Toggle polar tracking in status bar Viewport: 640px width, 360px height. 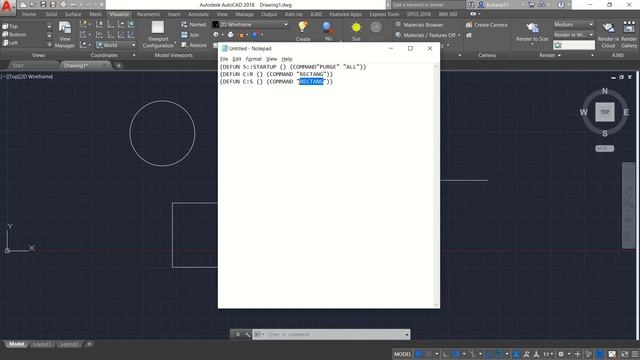click(456, 354)
